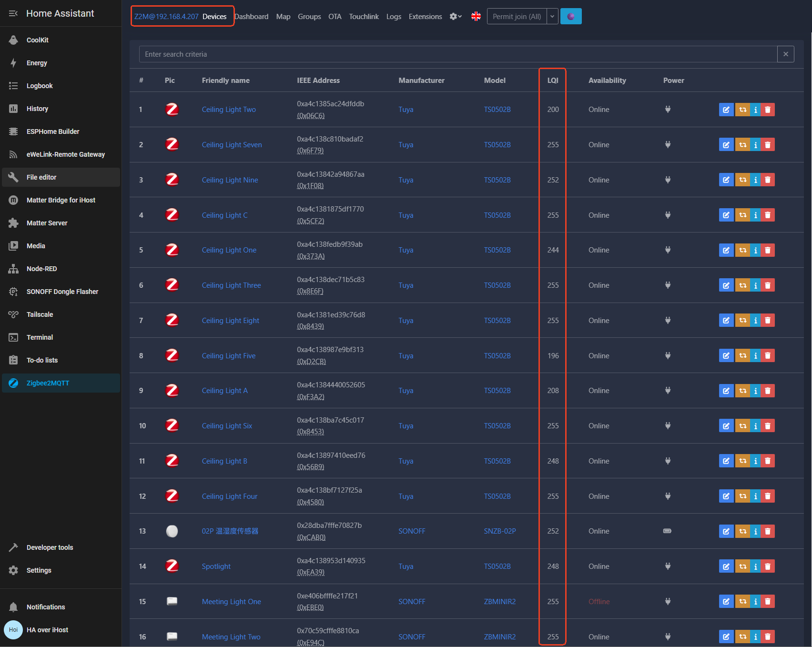The width and height of the screenshot is (812, 647).
Task: Switch to the Map tab
Action: pyautogui.click(x=283, y=16)
